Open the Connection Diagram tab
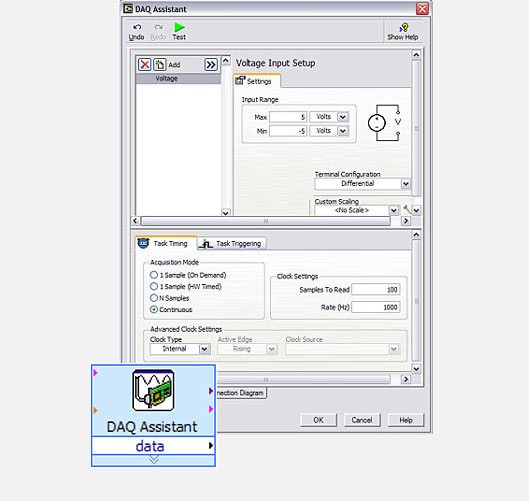The height and width of the screenshot is (501, 529). [x=241, y=393]
